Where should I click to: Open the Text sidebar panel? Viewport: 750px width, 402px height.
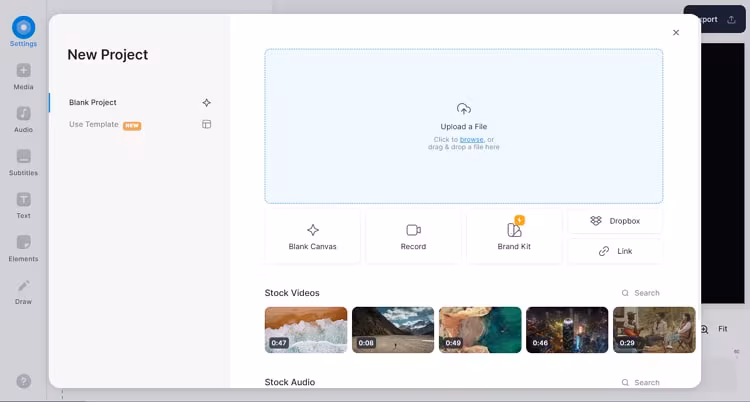[23, 206]
